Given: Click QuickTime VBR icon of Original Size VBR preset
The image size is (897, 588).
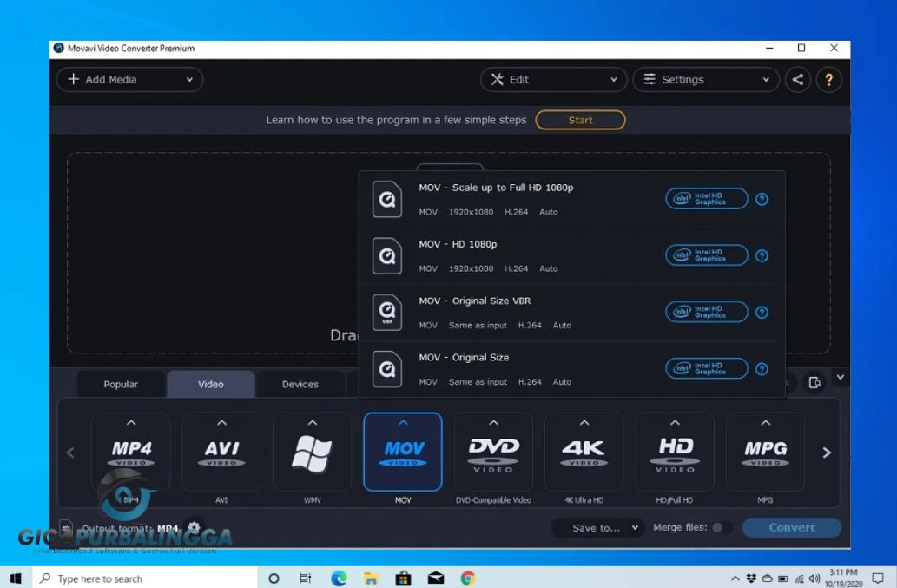Looking at the screenshot, I should pyautogui.click(x=387, y=313).
